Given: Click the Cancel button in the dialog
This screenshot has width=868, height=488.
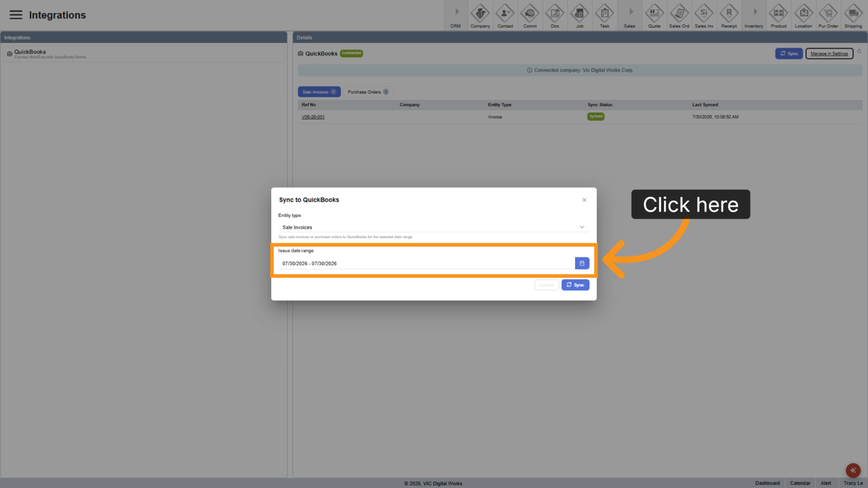Looking at the screenshot, I should point(547,285).
